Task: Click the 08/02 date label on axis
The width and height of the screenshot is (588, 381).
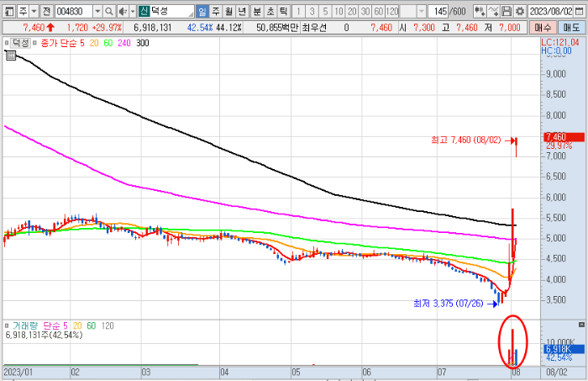Action: (557, 373)
